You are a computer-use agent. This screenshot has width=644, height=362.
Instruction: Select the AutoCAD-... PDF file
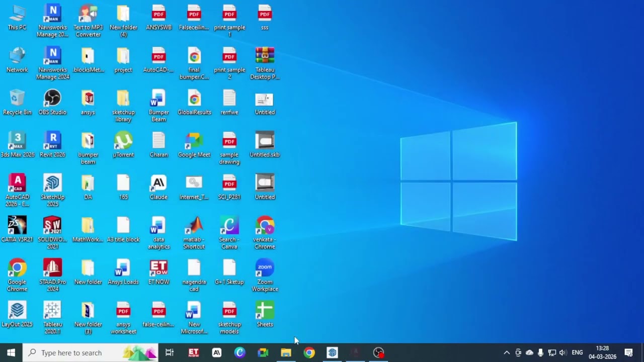[158, 60]
